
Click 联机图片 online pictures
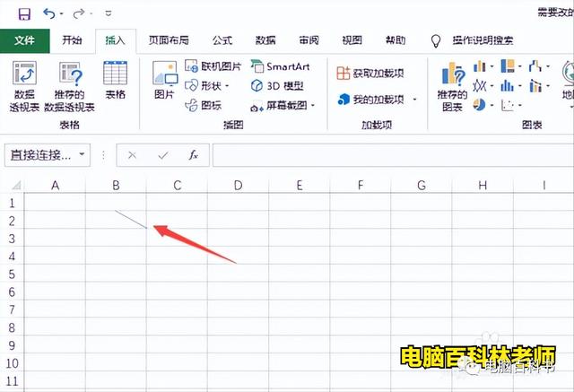point(213,66)
